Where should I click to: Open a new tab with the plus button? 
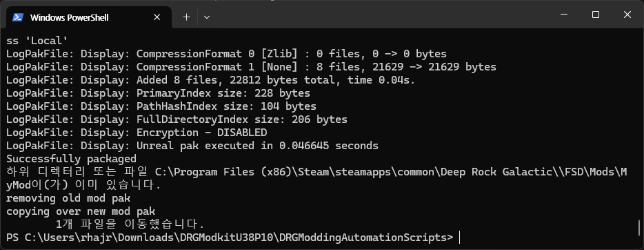pos(186,17)
